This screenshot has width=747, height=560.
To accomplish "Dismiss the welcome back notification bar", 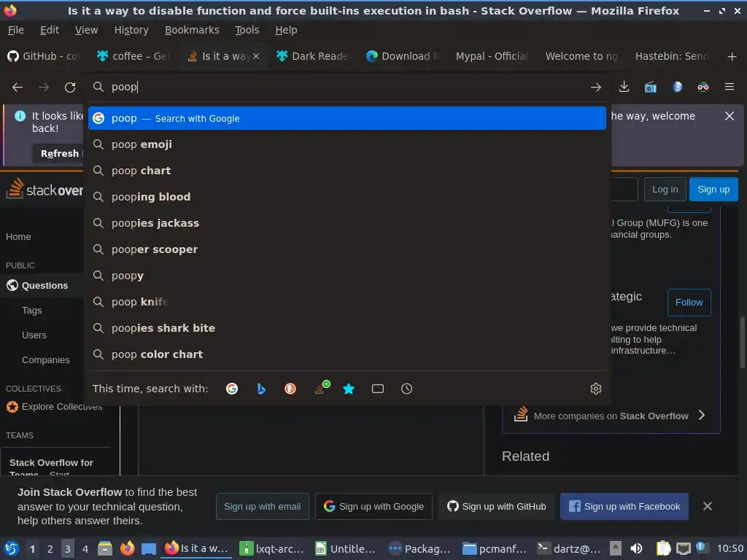I will click(729, 116).
